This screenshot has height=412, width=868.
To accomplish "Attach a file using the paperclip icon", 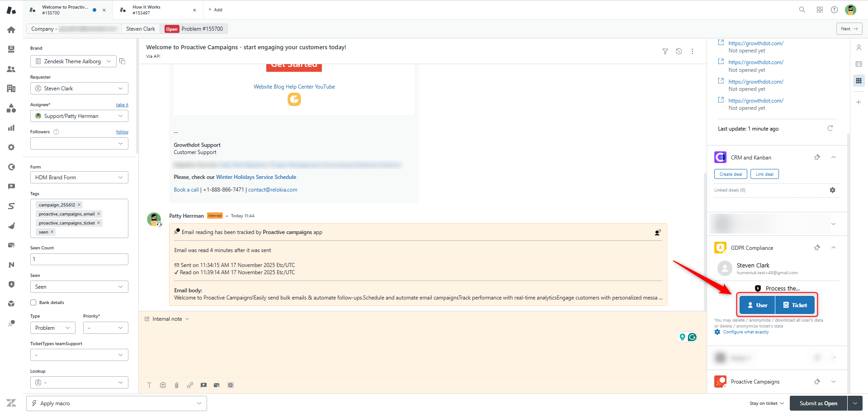I will point(176,385).
